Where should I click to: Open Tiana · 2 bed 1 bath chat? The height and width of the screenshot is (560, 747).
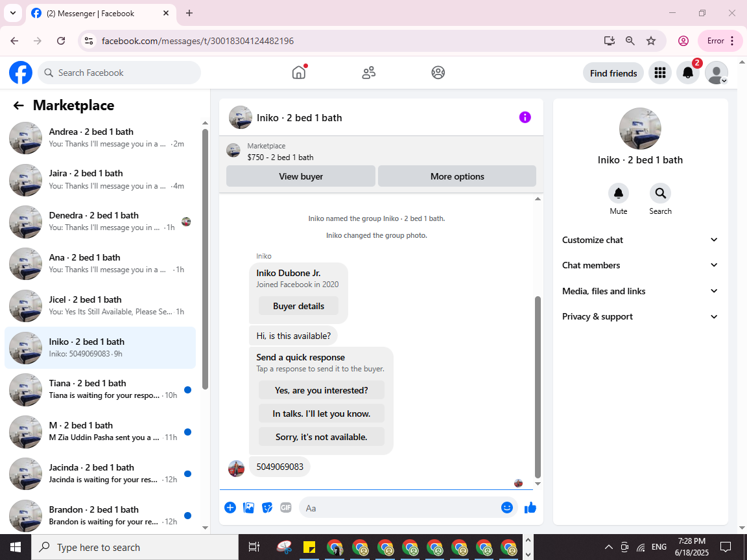coord(100,390)
